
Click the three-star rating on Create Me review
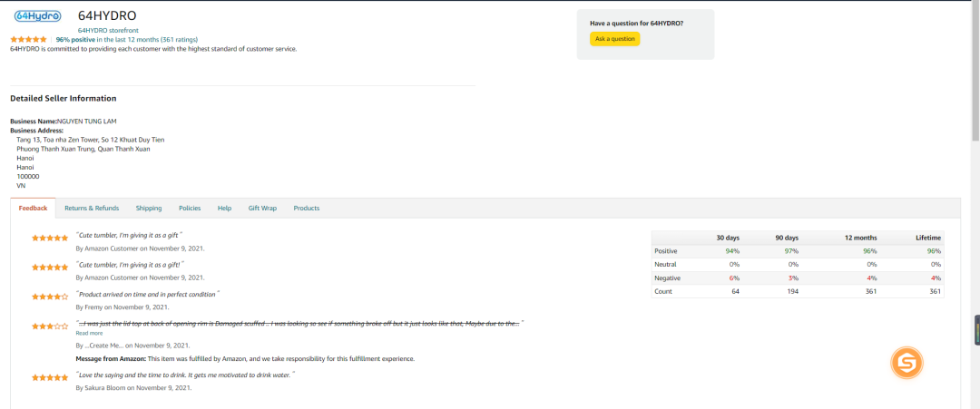50,326
